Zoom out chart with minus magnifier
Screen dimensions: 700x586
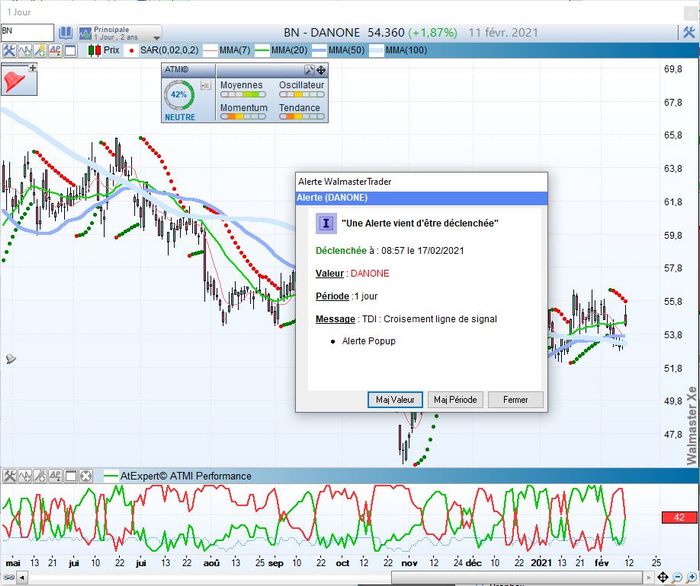pos(677,577)
